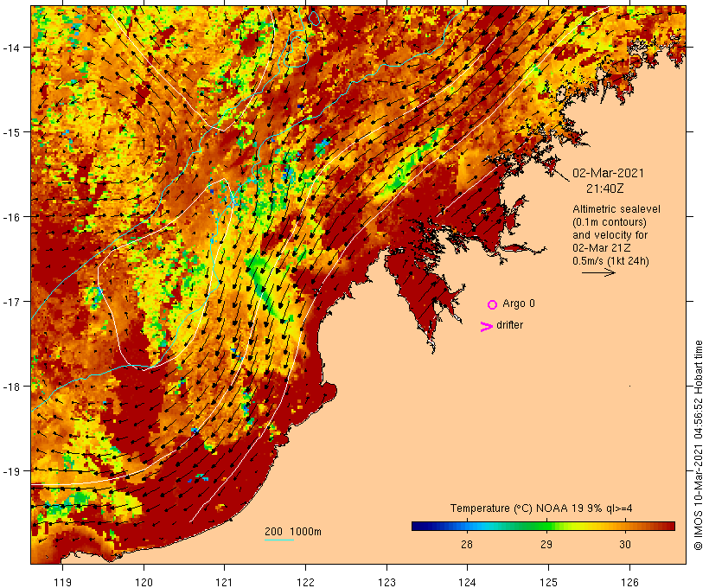Click the '200 1000m' depth contour label

[293, 532]
